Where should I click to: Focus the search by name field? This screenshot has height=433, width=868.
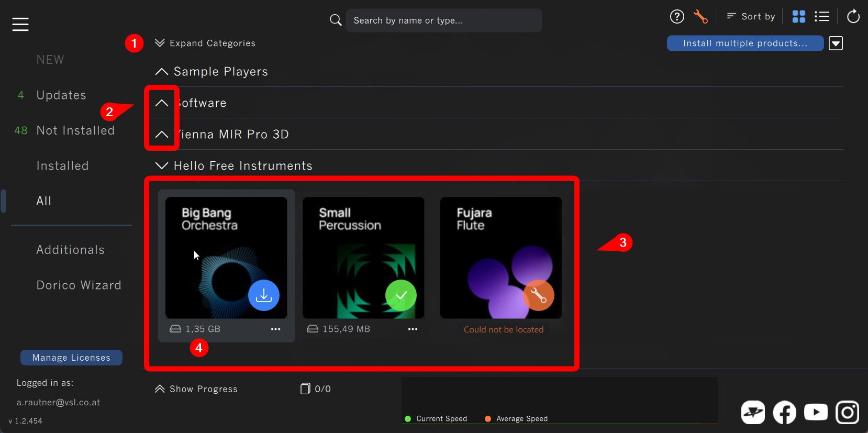[443, 20]
